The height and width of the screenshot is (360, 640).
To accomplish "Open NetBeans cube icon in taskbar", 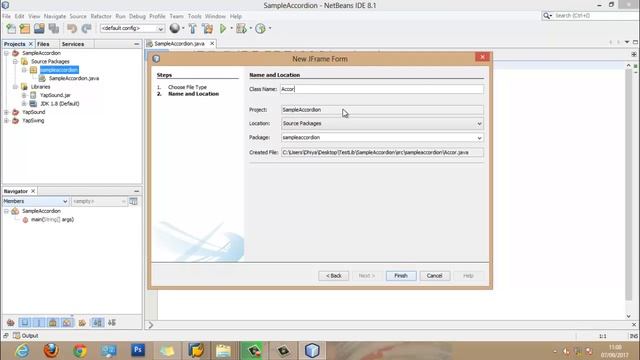I will 312,351.
